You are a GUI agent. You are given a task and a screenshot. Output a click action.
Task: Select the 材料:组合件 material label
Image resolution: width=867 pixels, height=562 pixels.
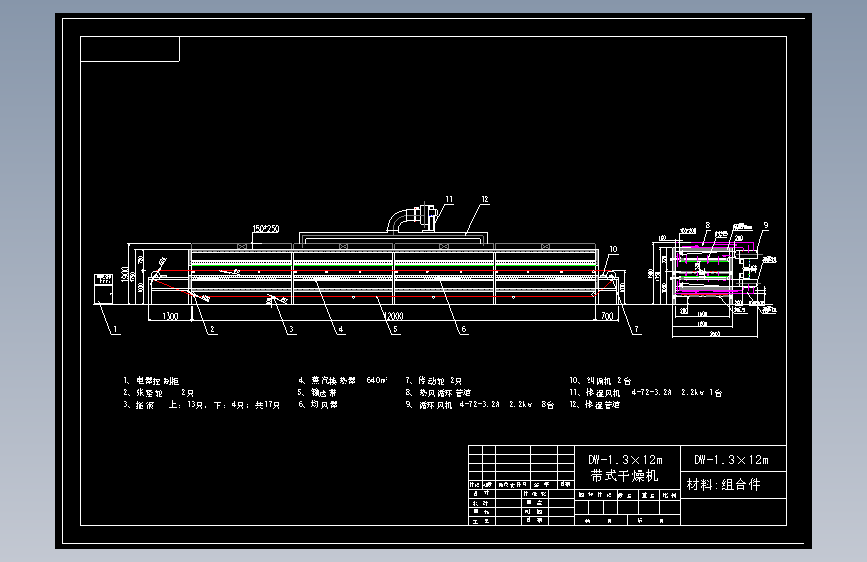[723, 485]
